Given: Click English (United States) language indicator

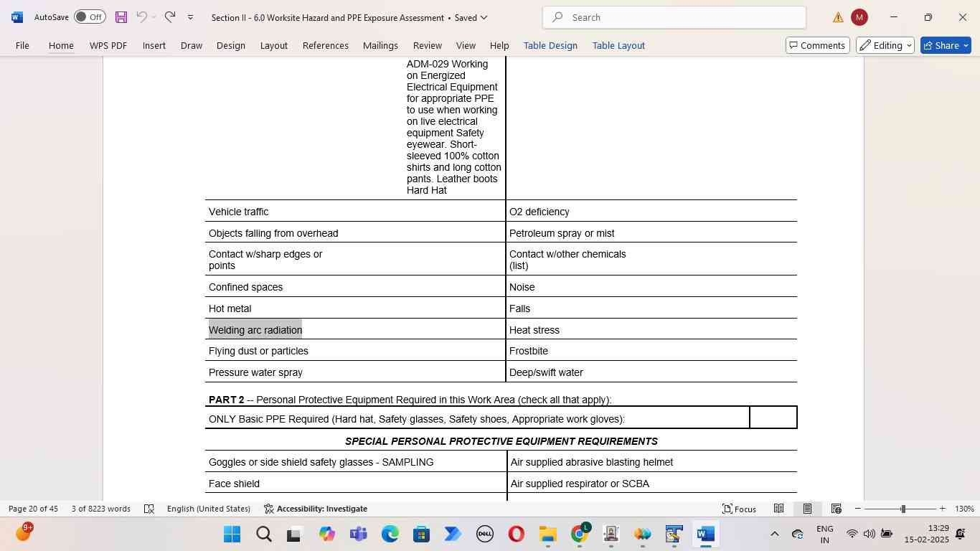Looking at the screenshot, I should [209, 509].
